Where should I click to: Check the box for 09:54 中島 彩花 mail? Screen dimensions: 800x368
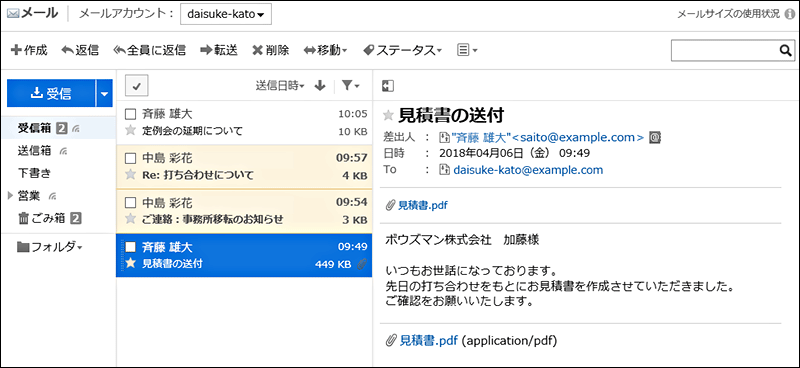coord(131,203)
